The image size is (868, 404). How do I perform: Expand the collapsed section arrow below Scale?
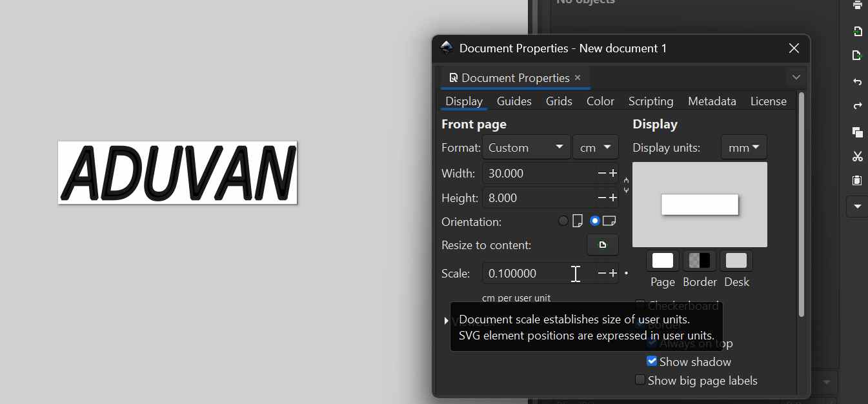[x=446, y=321]
